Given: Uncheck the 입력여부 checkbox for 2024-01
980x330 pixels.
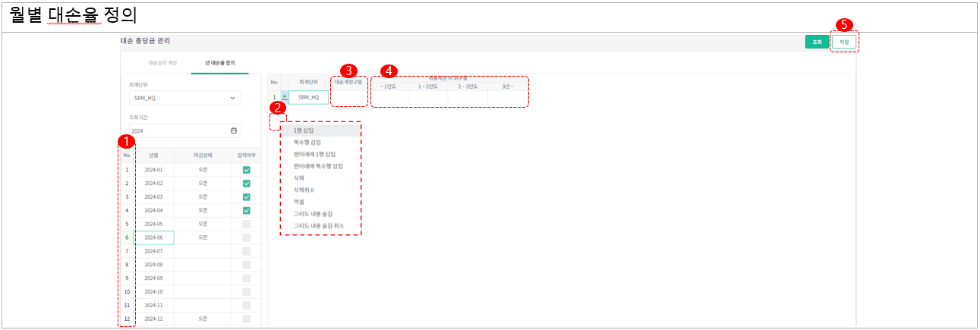Looking at the screenshot, I should point(246,170).
